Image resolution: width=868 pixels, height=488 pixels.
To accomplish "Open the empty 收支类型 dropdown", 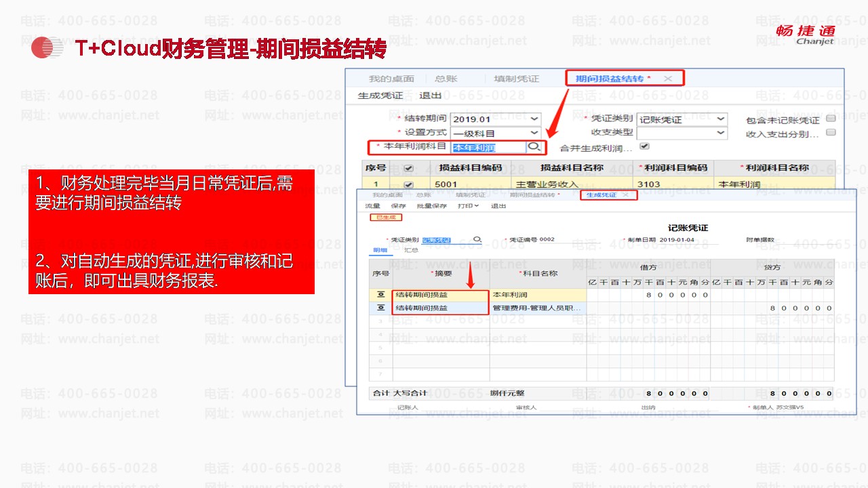I will click(682, 133).
